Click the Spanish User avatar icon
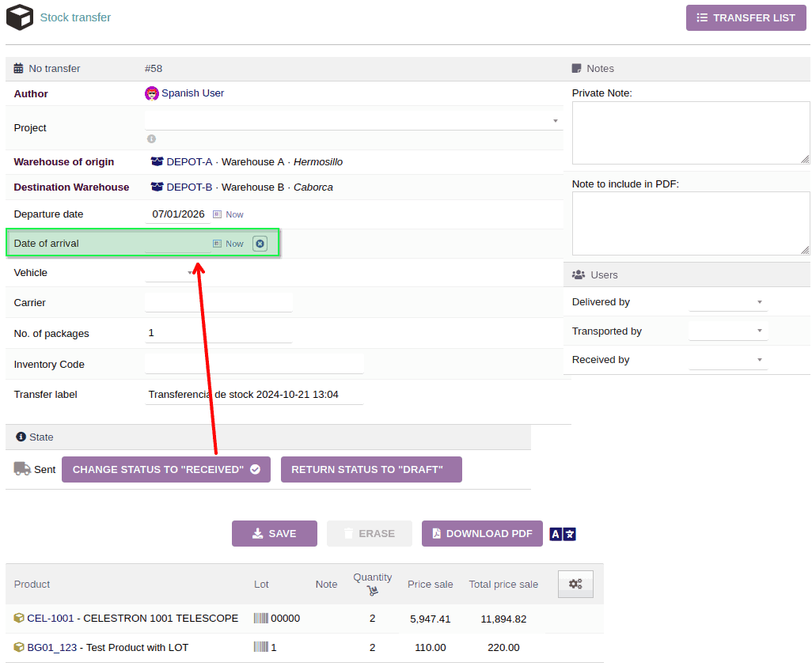 coord(152,93)
